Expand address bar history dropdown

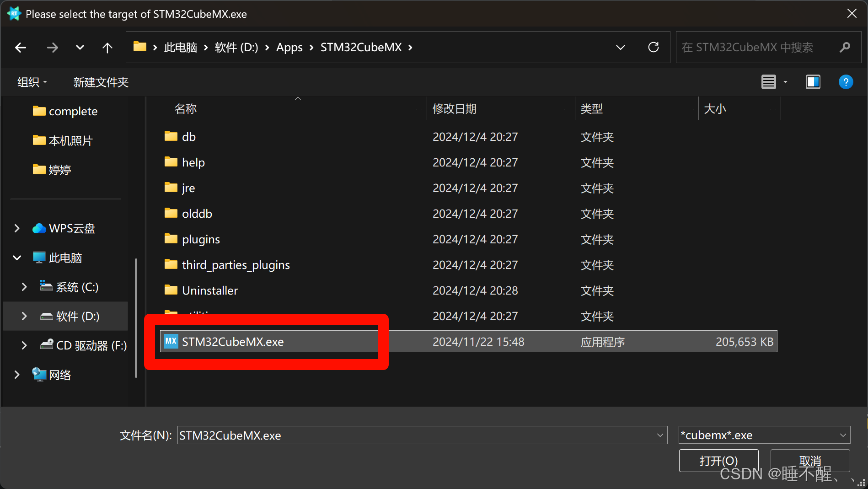click(621, 47)
